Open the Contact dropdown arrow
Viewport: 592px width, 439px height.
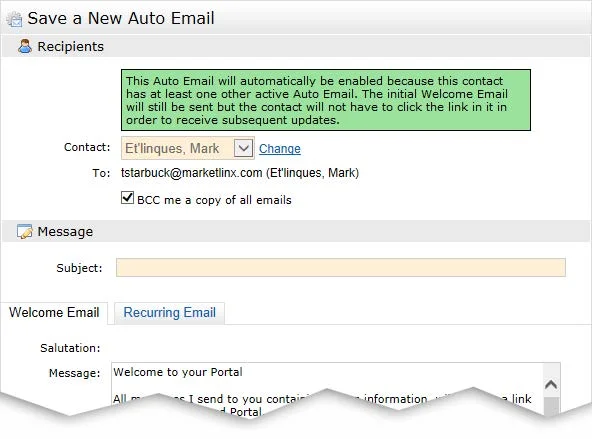pos(243,148)
